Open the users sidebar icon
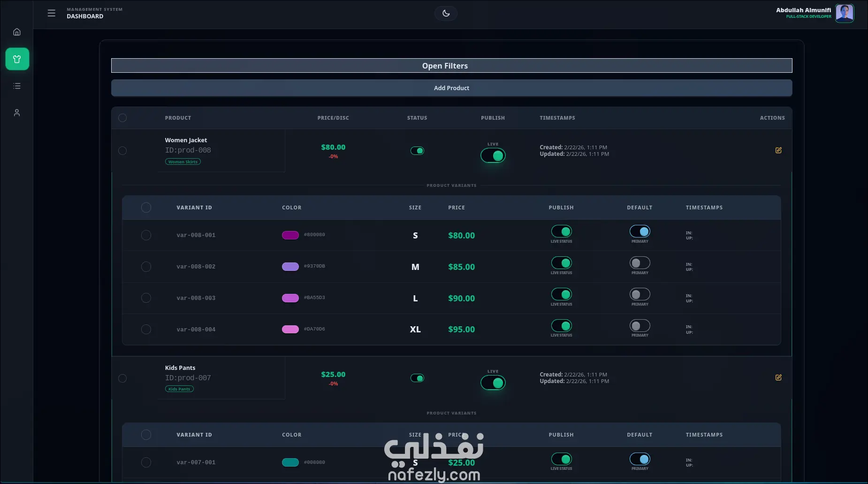 (x=17, y=113)
